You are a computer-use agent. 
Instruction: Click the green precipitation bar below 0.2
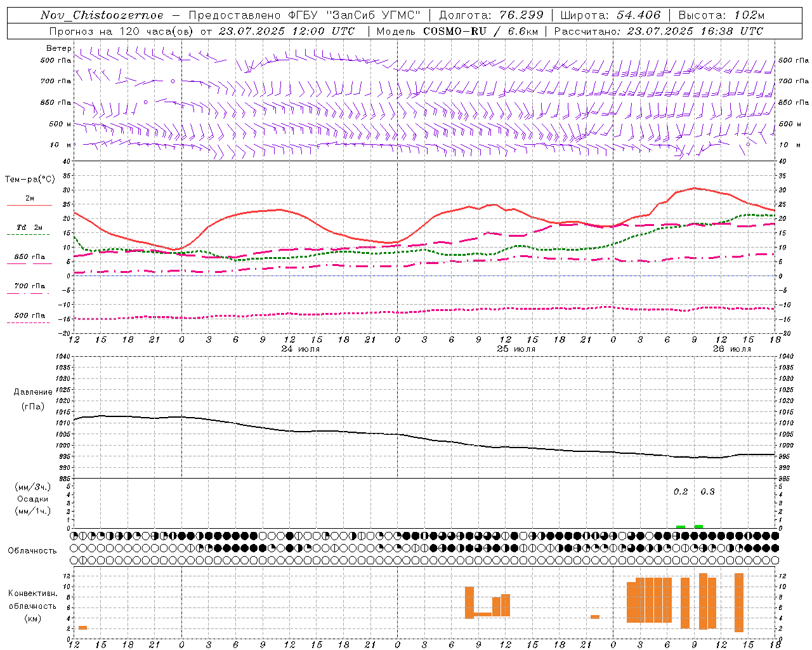click(681, 527)
